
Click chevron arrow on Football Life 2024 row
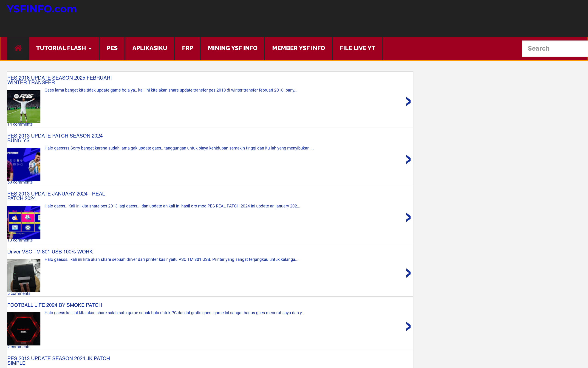tap(408, 326)
